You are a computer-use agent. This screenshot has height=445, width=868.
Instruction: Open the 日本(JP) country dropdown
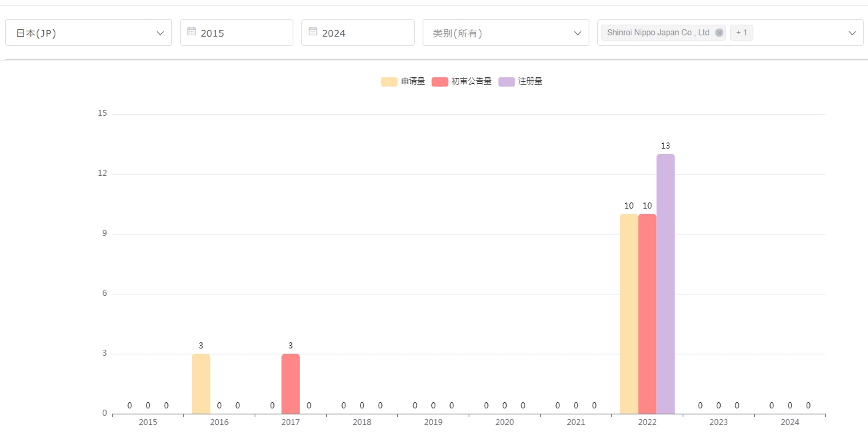[89, 33]
